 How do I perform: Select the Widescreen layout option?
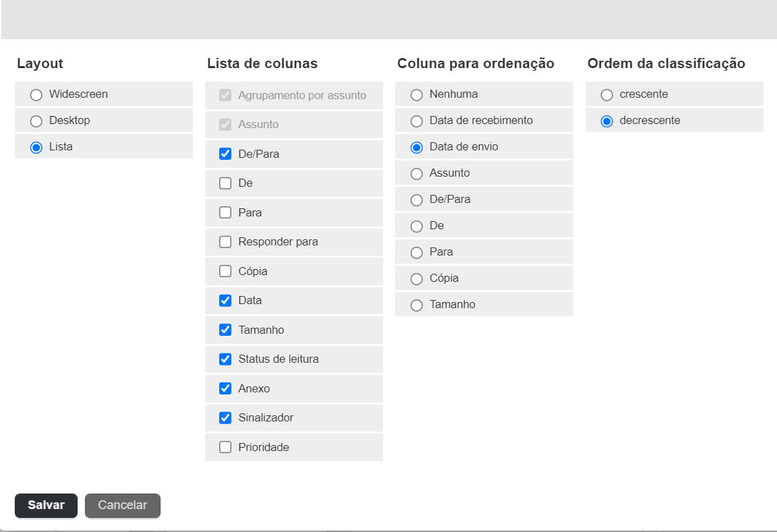coord(36,95)
